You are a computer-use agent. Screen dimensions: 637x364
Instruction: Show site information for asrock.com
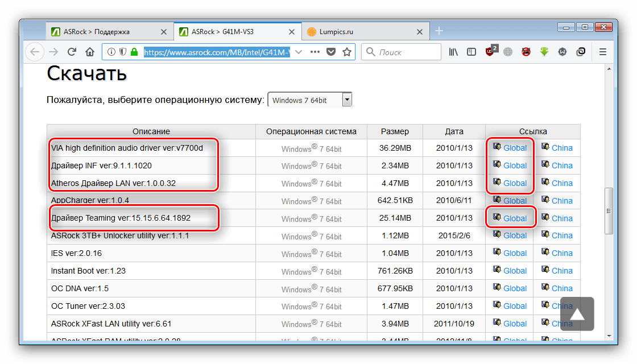coord(111,52)
